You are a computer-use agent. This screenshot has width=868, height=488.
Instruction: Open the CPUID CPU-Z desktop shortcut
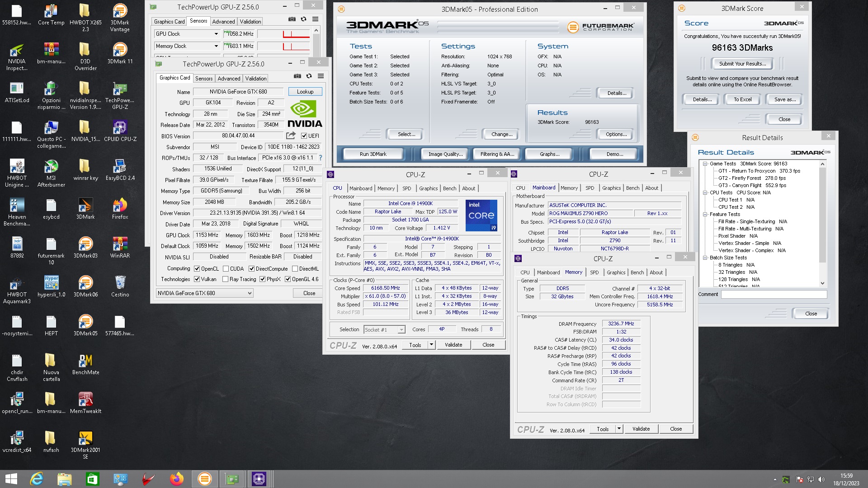[120, 131]
